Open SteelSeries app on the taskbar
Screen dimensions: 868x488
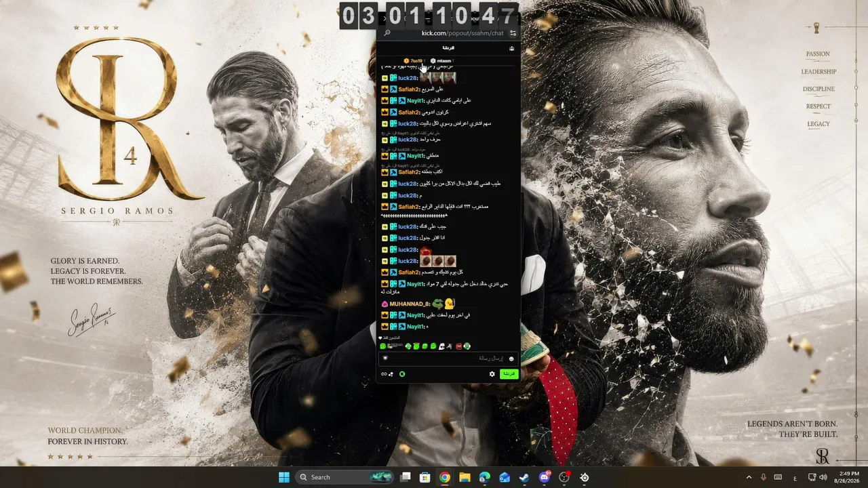pyautogui.click(x=584, y=477)
